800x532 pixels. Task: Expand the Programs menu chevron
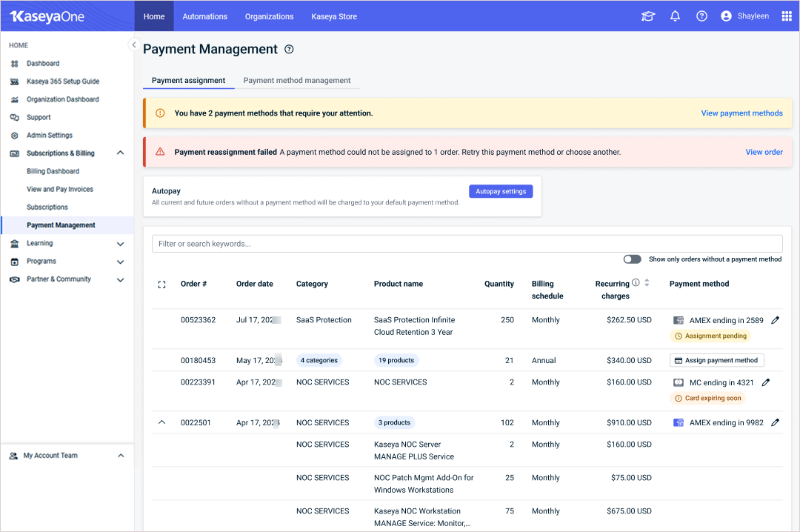coord(121,262)
